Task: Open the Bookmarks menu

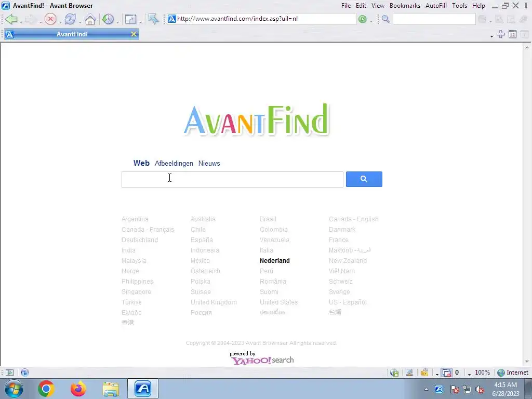Action: 405,6
